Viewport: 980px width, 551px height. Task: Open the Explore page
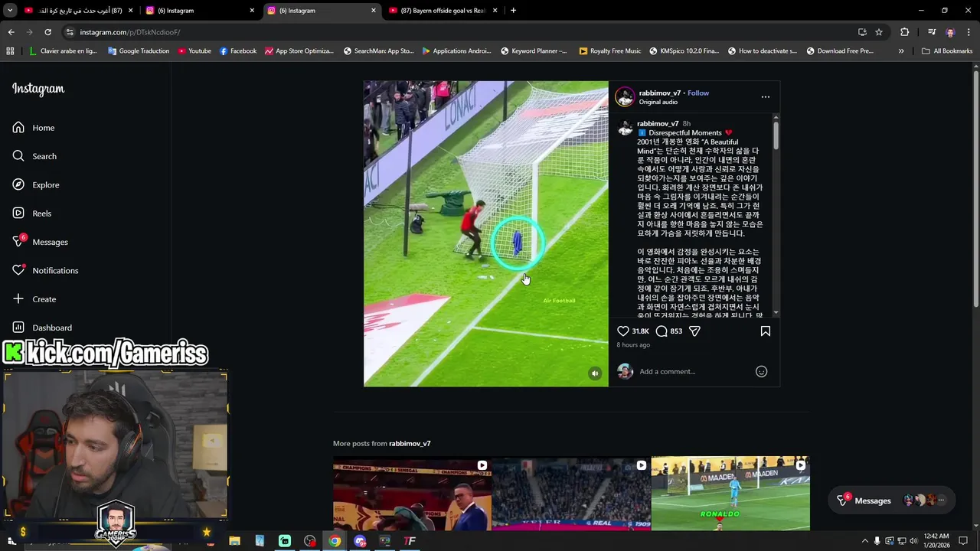(35, 184)
